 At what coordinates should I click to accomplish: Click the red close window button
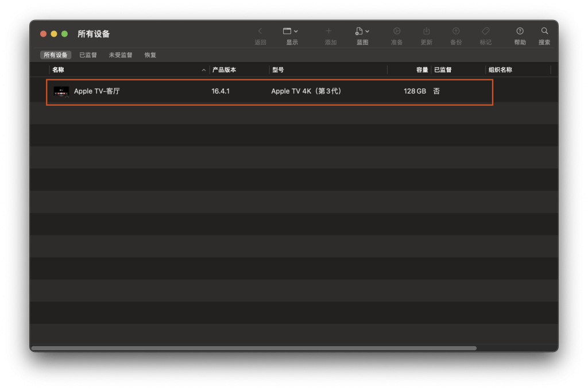click(44, 34)
